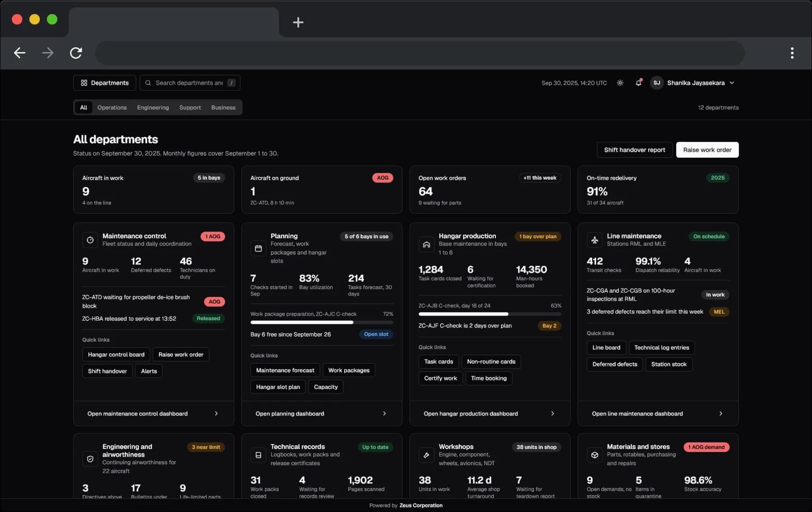Click chevron on Open planning dashboard

(384, 414)
